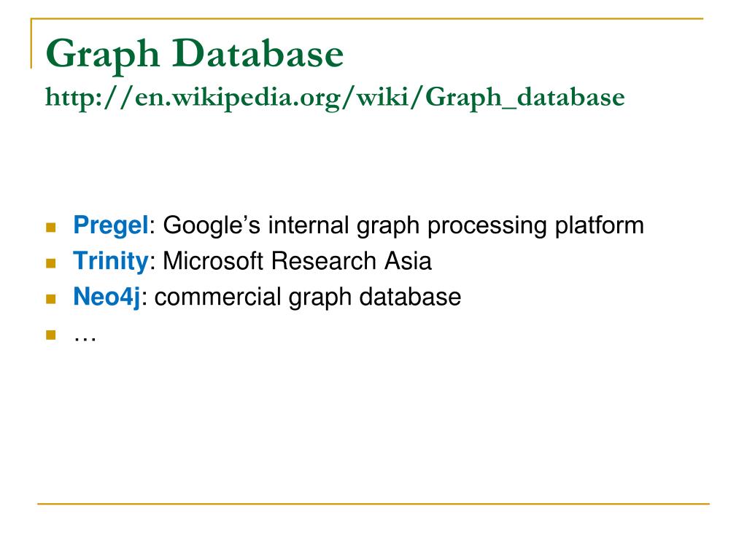Viewport: 747px width, 560px height.
Task: Click the yellow bullet beside Pregel
Action: point(50,227)
